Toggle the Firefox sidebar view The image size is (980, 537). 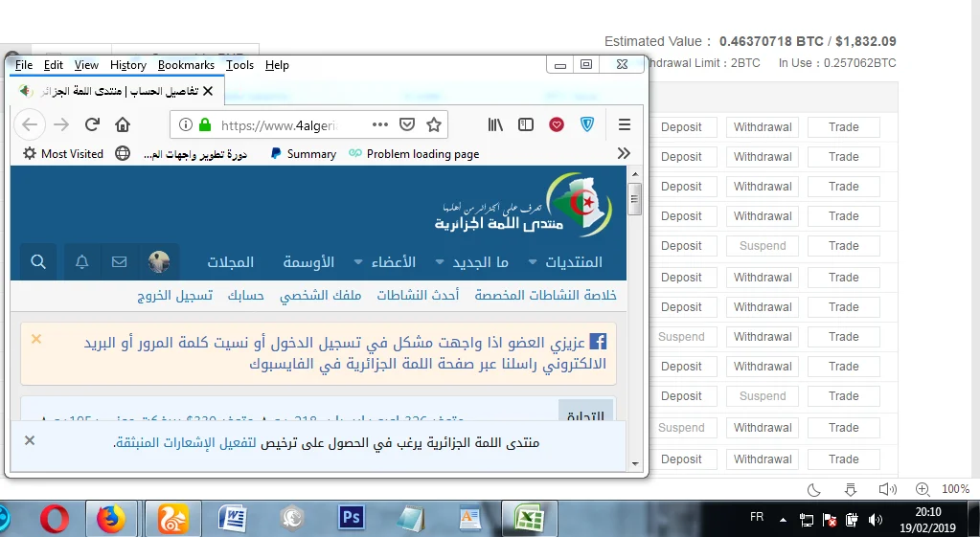526,124
